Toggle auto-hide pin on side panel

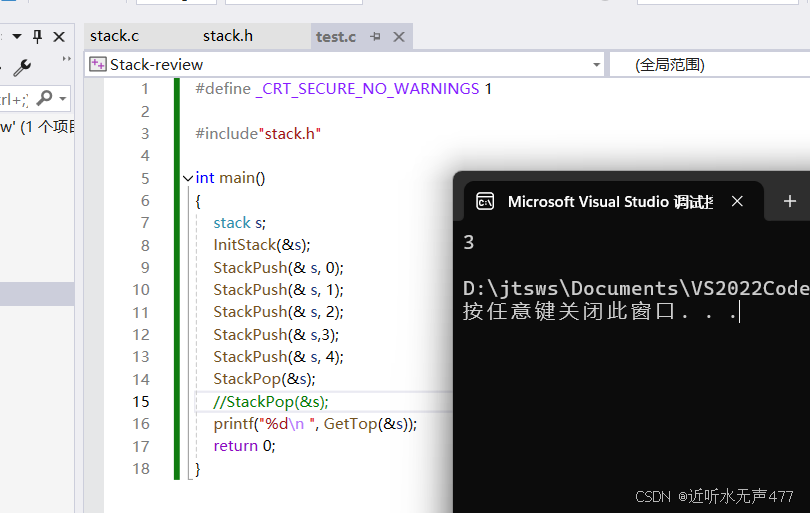38,37
